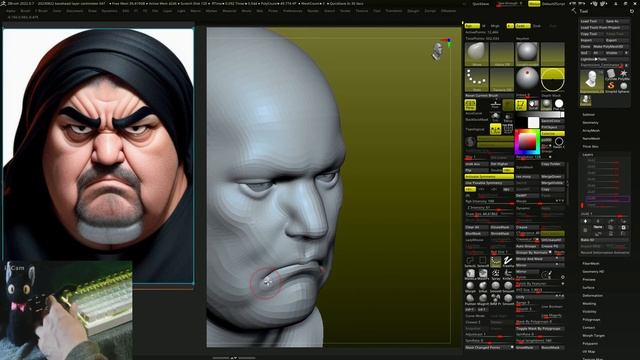Select the MaskLasso brush icon
This screenshot has height=360, width=640.
pyautogui.click(x=470, y=274)
